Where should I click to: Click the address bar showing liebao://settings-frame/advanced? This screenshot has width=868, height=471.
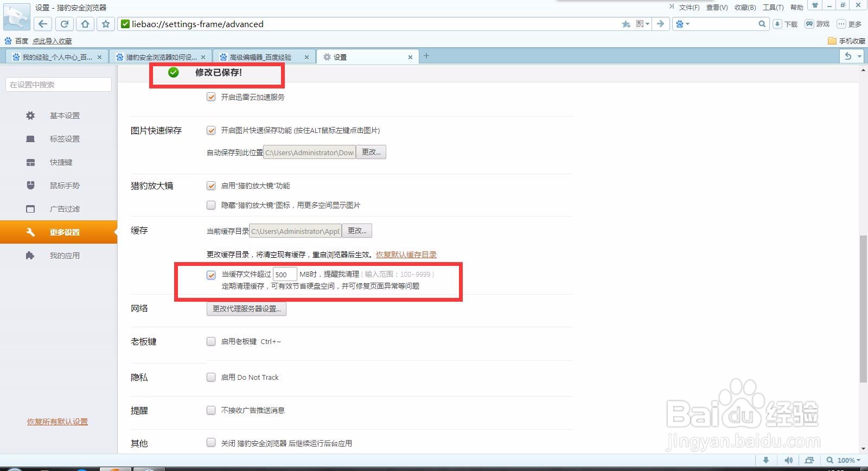[369, 24]
